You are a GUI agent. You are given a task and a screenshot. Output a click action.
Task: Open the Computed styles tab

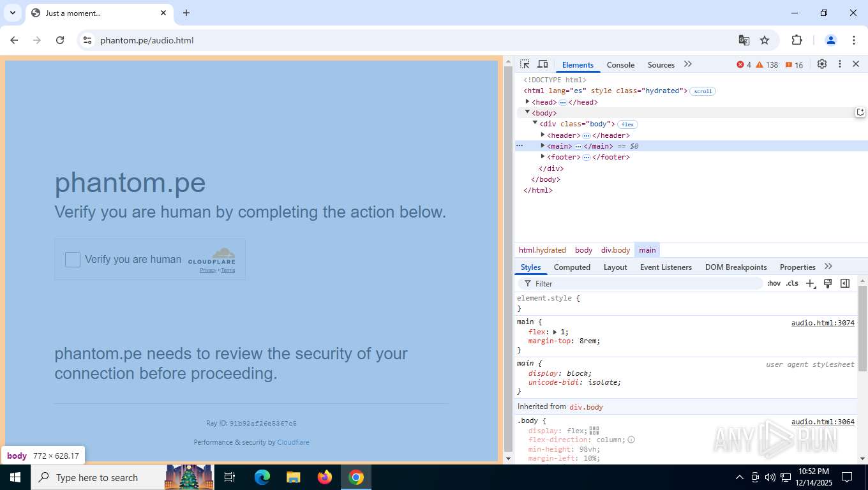(x=572, y=267)
